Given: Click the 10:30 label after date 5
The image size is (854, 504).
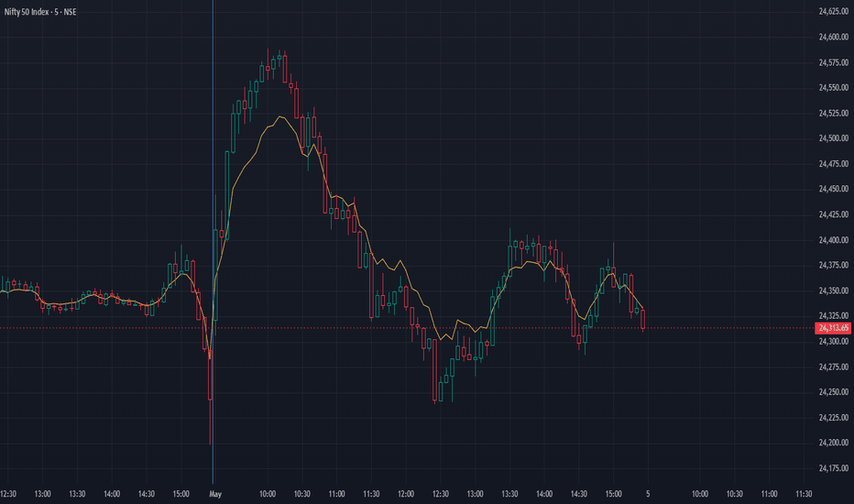Looking at the screenshot, I should coord(734,494).
